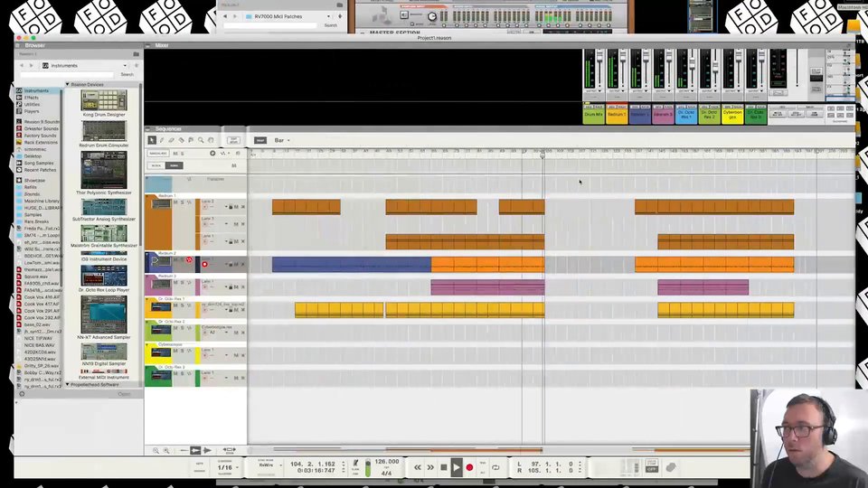Click Manual Rec button in track list
Viewport: 868px width, 488px height.
(157, 154)
